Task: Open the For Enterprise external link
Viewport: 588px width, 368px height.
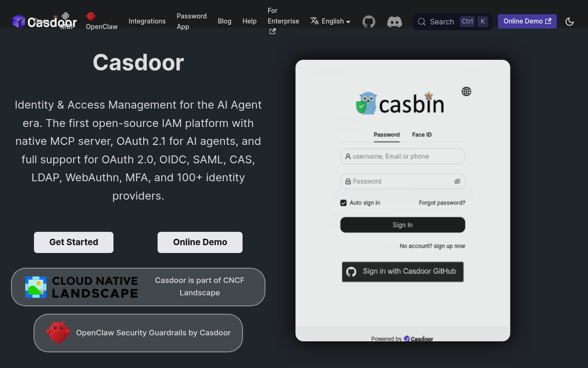Action: pyautogui.click(x=283, y=21)
